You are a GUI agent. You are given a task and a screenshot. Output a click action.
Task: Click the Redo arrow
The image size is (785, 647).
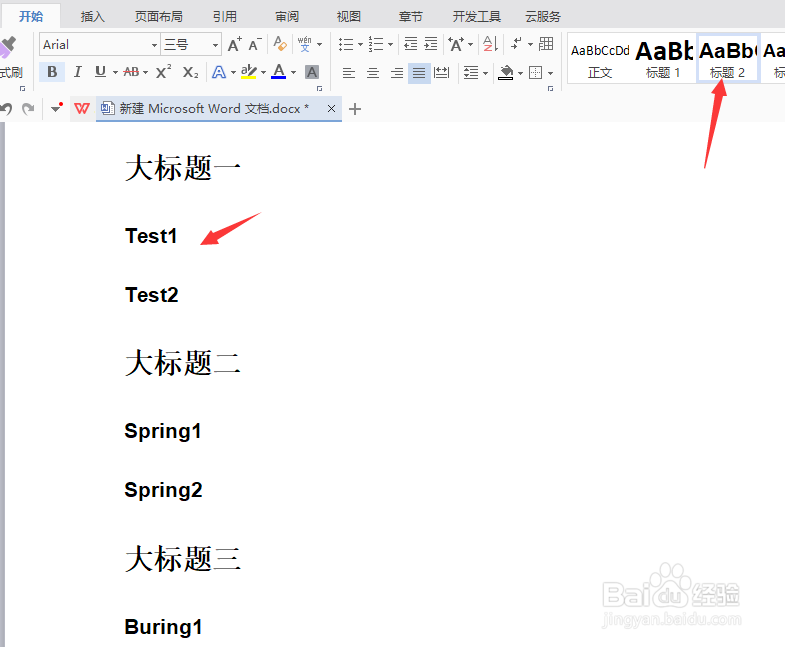[x=28, y=109]
